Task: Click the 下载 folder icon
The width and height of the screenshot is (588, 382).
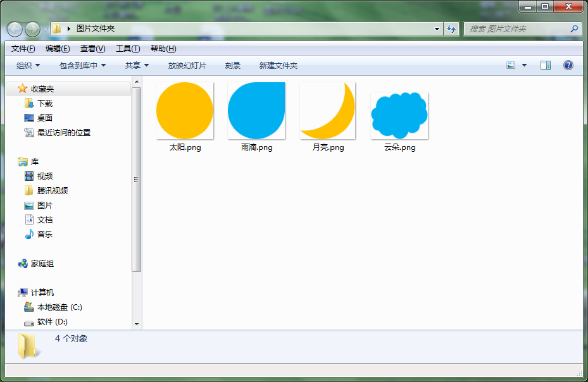Action: 29,103
